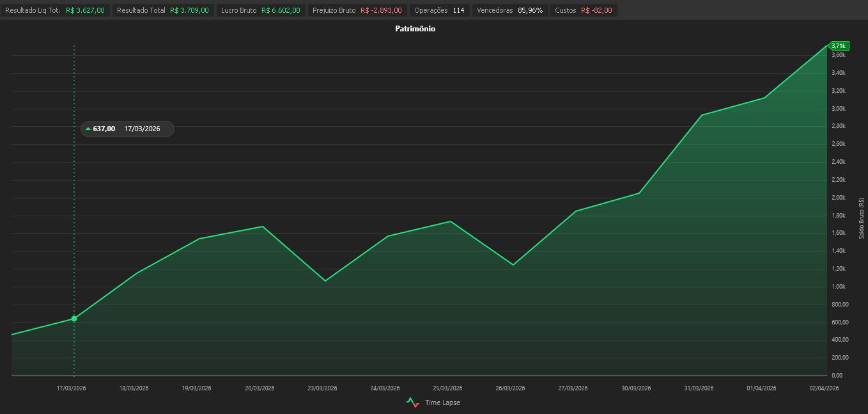Viewport: 868px width, 414px height.
Task: Click the 2,40k y-axis label
Action: (x=838, y=162)
